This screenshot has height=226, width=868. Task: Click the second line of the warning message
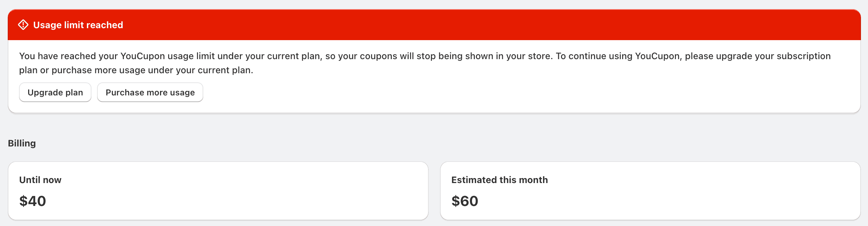(136, 70)
